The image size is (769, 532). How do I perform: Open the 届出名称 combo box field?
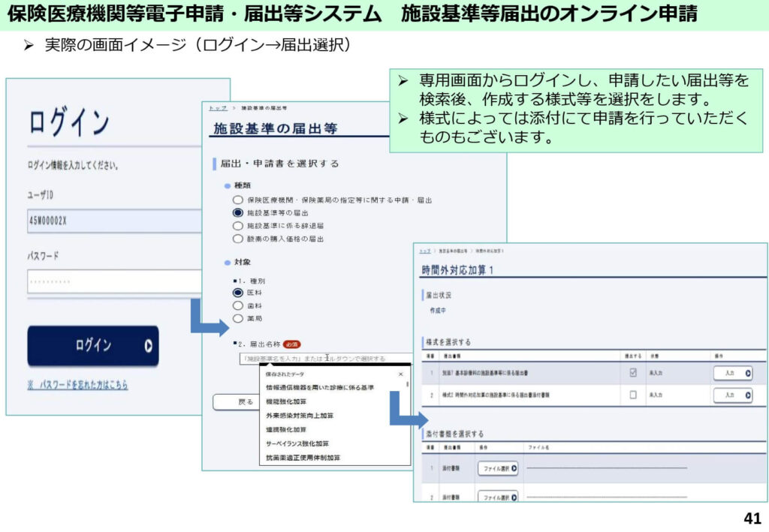tap(323, 359)
